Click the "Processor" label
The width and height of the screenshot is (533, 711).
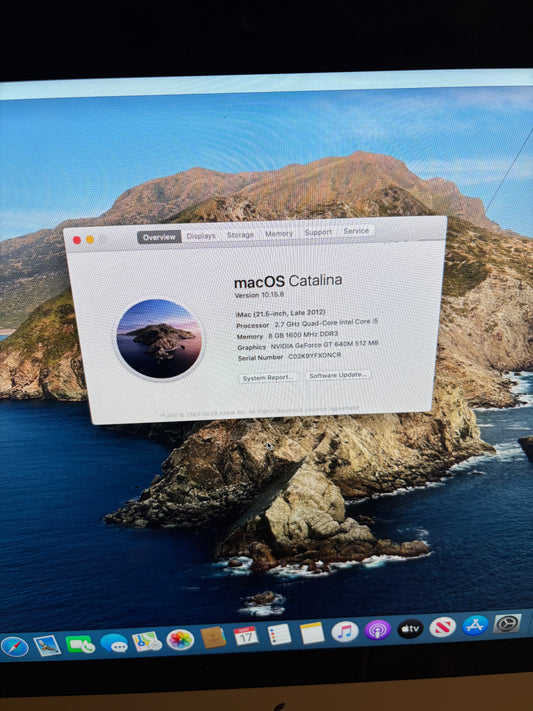pyautogui.click(x=253, y=326)
